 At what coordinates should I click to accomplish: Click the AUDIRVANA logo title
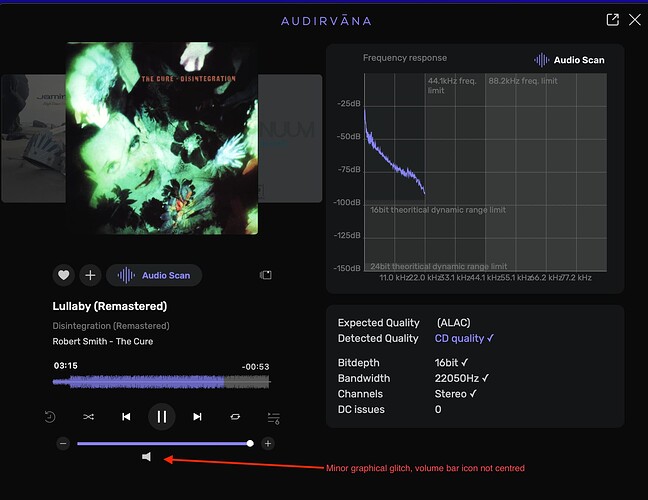tap(326, 21)
